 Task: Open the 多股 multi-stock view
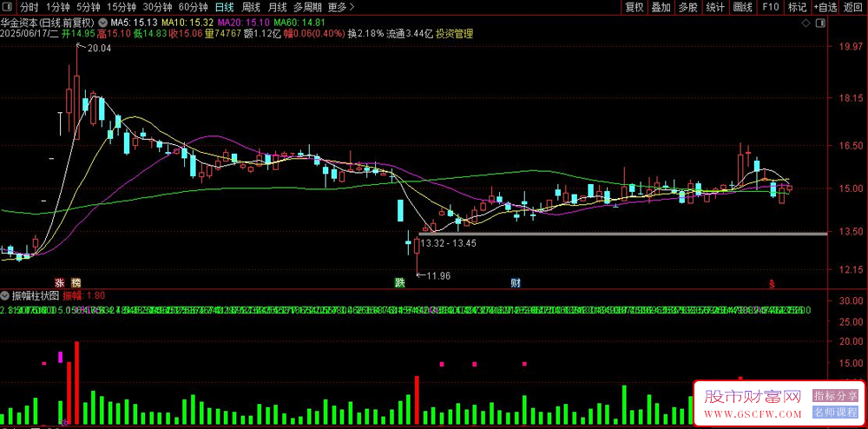pos(688,7)
